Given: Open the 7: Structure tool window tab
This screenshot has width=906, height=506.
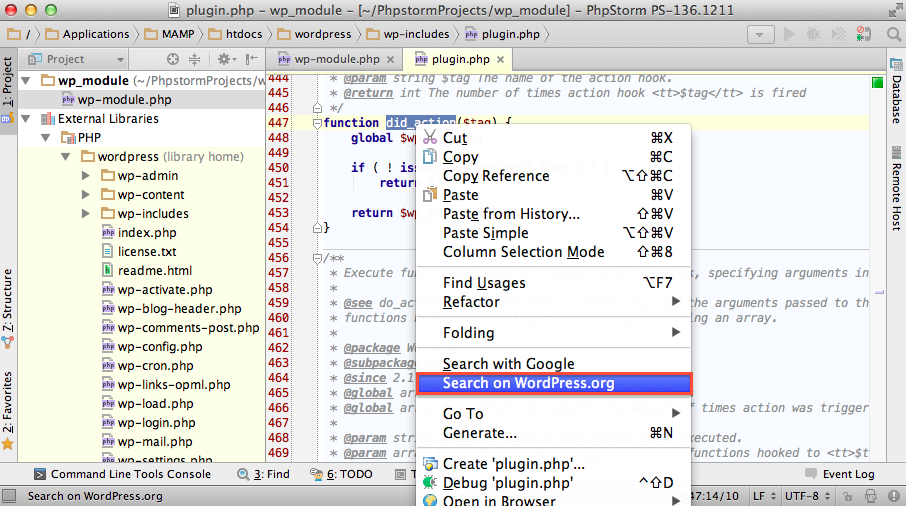Looking at the screenshot, I should (8, 307).
